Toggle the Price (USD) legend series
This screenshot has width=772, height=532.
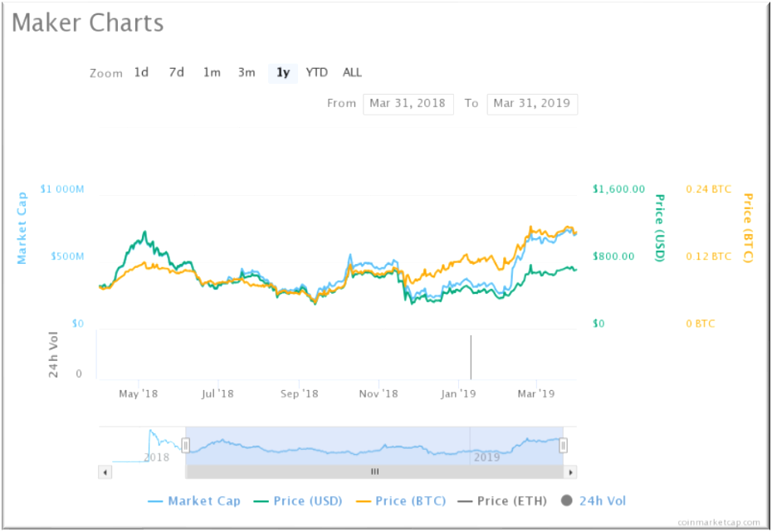coord(298,501)
